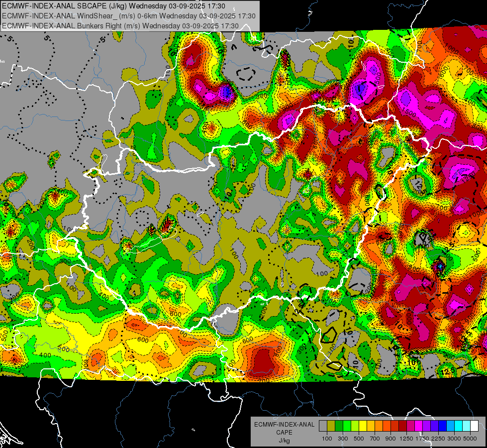This screenshot has height=448, width=487.
Task: Click the 900 legend scale value
Action: coord(390,439)
